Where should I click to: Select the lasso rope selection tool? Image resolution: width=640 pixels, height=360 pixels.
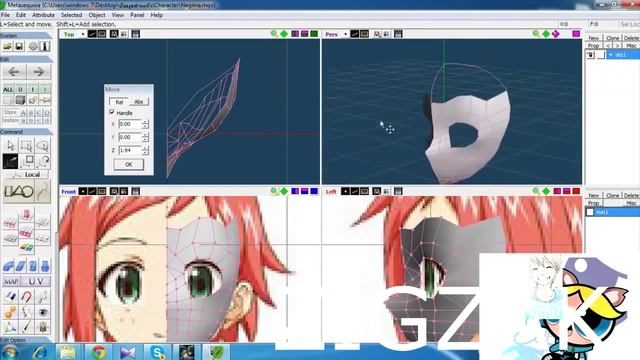point(42,146)
